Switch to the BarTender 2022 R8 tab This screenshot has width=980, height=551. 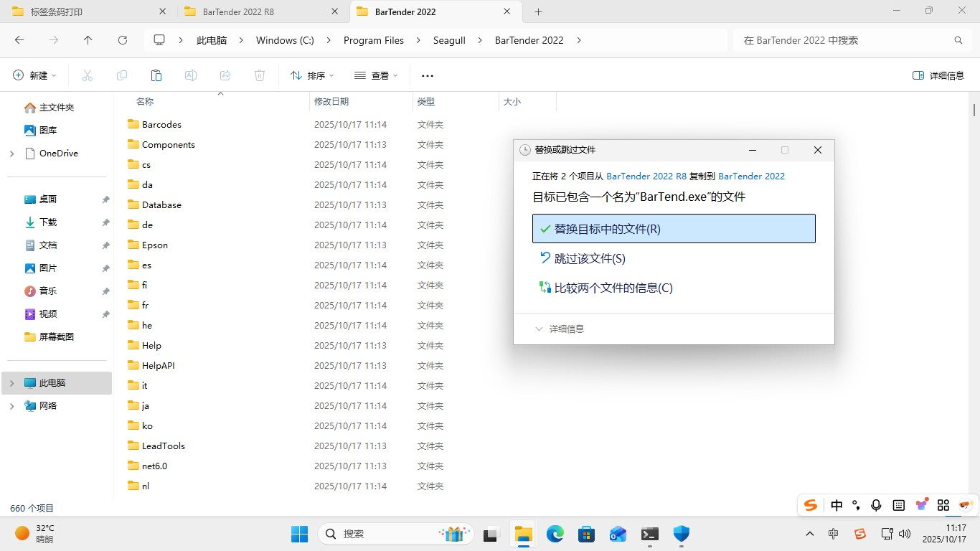[x=263, y=11]
